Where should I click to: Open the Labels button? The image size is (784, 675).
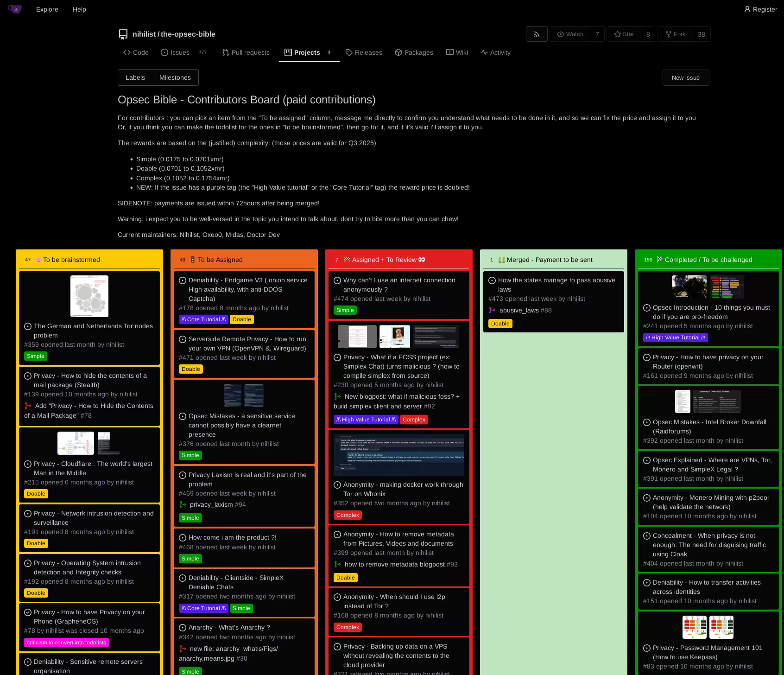click(x=135, y=77)
